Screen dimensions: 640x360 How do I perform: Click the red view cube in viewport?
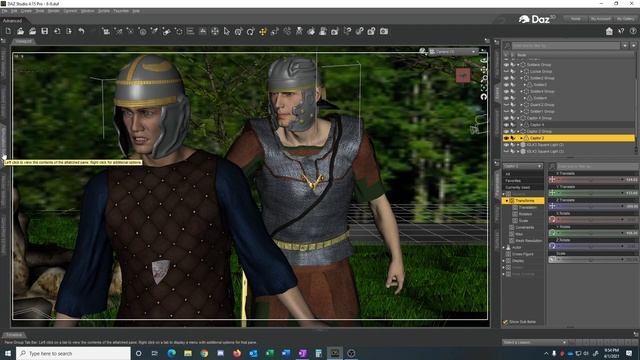click(463, 75)
